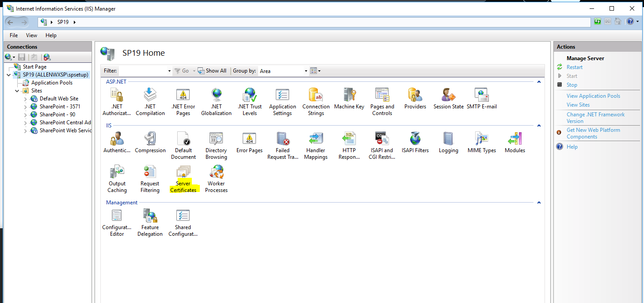Open the Machine Key feature
The height and width of the screenshot is (303, 644).
tap(349, 99)
